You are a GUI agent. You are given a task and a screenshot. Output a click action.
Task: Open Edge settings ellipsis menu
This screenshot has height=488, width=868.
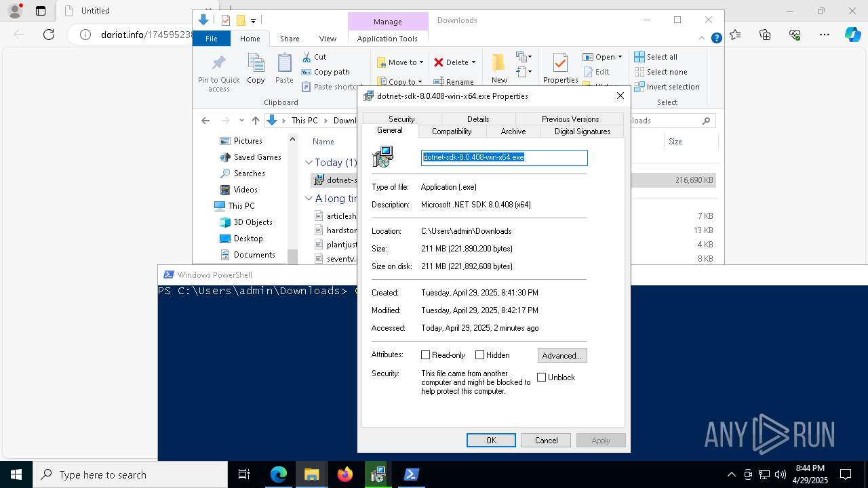pos(824,35)
